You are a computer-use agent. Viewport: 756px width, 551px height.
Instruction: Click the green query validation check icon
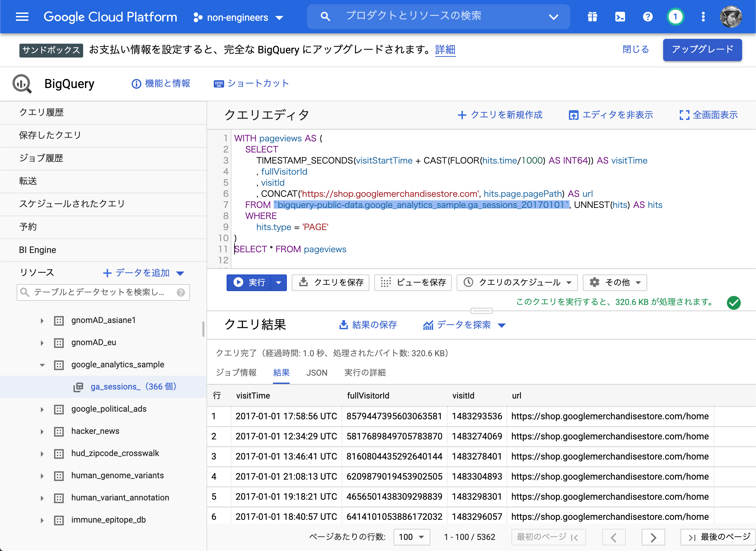point(733,303)
